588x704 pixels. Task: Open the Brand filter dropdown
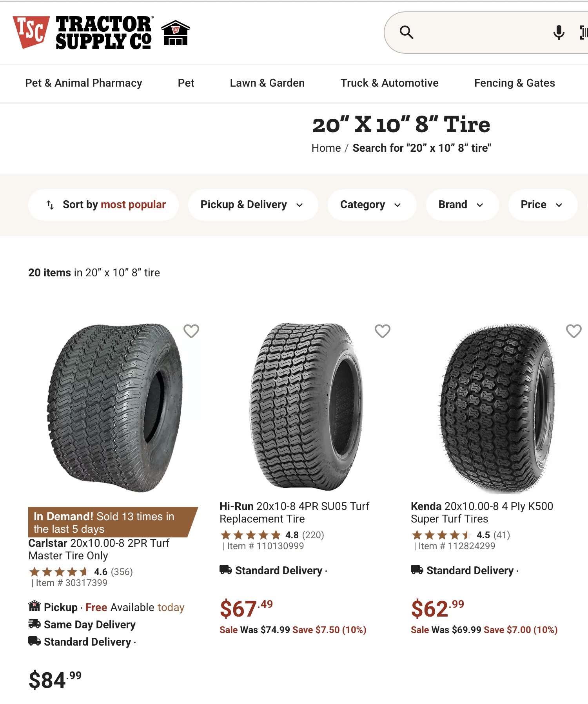[x=461, y=205]
